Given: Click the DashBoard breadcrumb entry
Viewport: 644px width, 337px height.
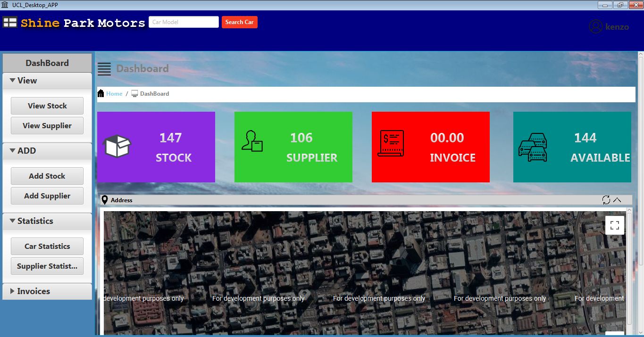Looking at the screenshot, I should point(154,93).
